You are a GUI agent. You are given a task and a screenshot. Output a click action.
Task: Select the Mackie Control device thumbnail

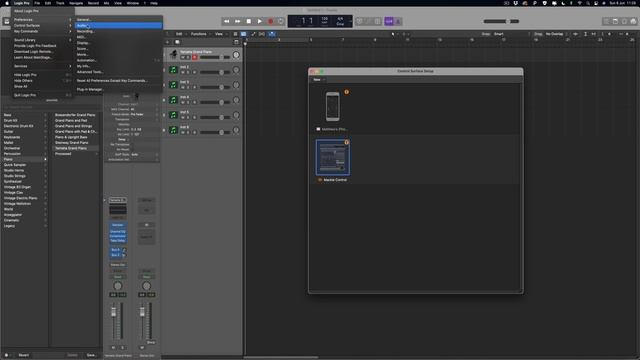click(x=333, y=158)
